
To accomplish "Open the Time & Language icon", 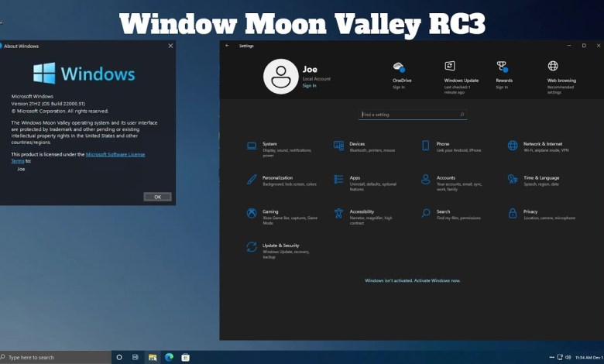I will tap(513, 180).
